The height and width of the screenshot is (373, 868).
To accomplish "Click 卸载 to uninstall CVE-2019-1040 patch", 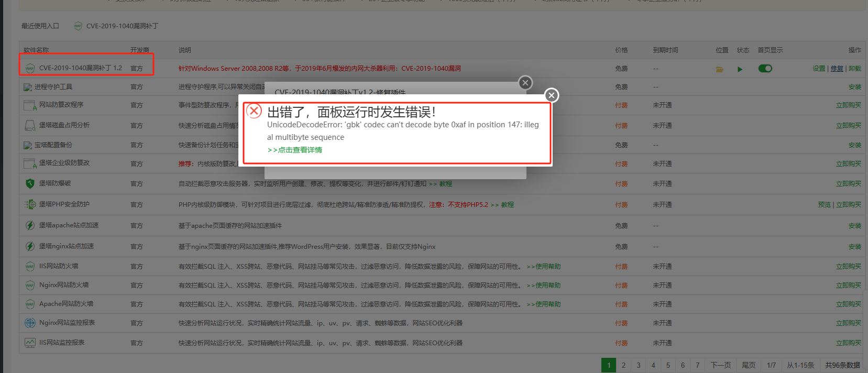I will coord(855,69).
